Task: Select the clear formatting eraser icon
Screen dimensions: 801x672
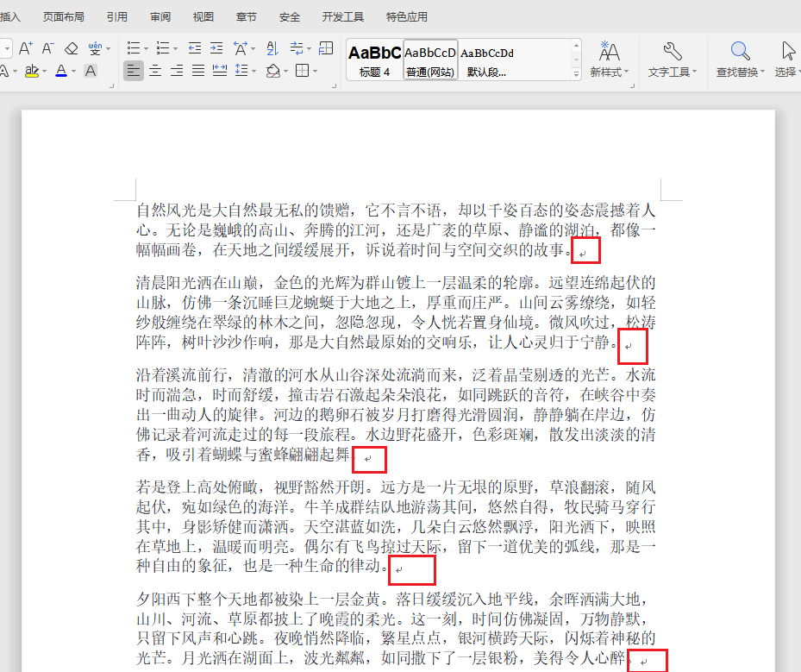Action: coord(70,47)
